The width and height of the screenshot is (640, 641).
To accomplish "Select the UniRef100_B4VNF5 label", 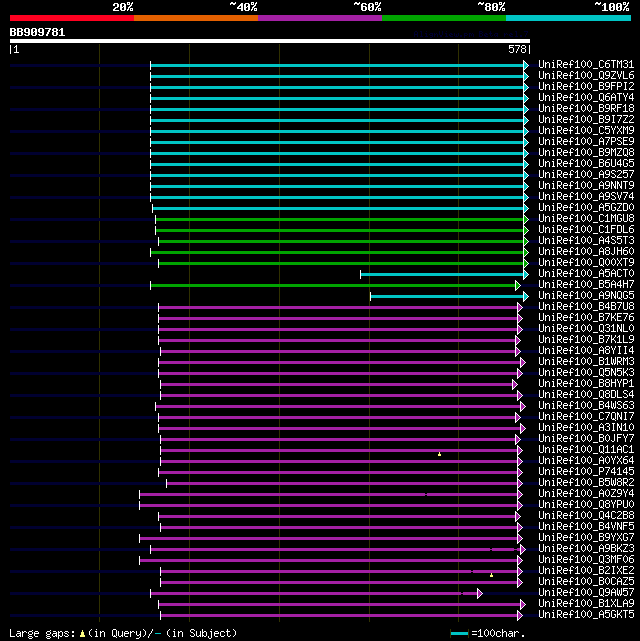I will (586, 527).
